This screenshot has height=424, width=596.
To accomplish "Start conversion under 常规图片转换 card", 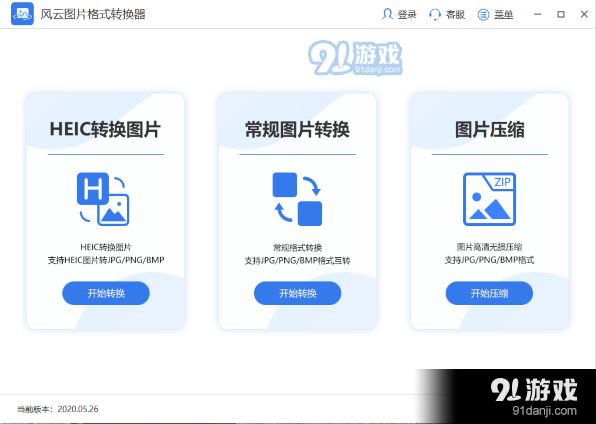I will pyautogui.click(x=297, y=293).
